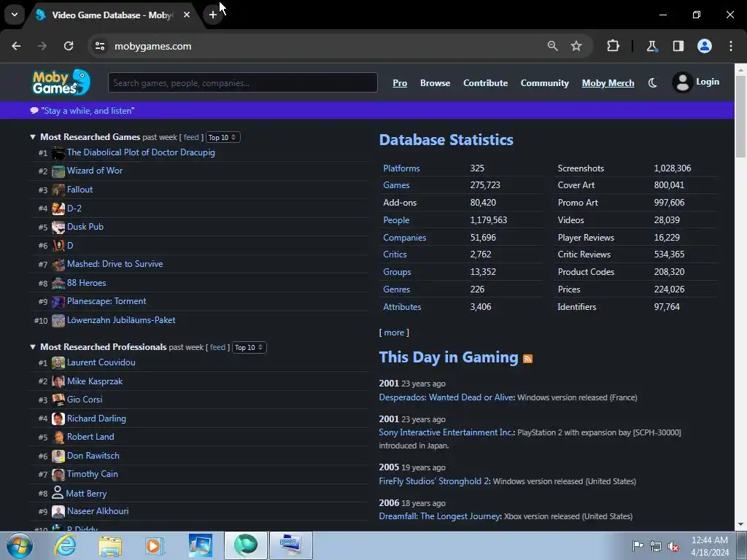Screen dimensions: 747x560
Task: Open Chrome Labs flask icon
Action: tap(651, 46)
